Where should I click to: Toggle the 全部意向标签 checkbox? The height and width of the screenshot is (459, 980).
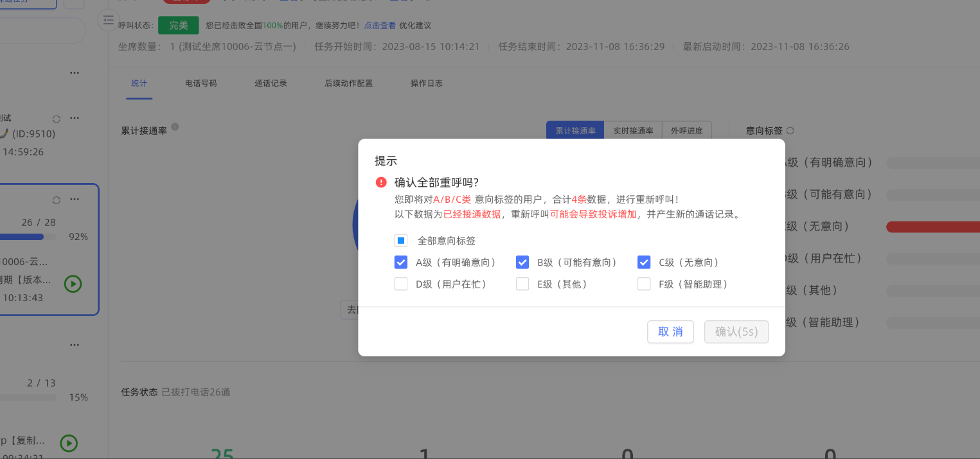401,241
